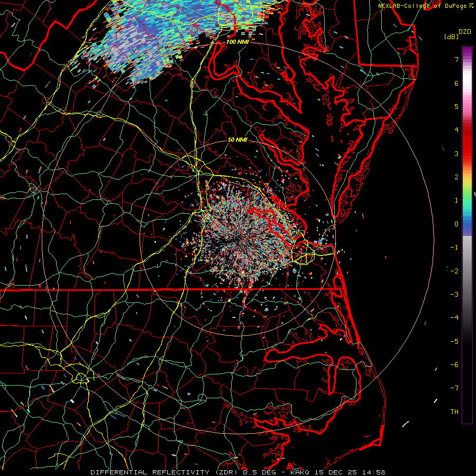Click the "-6" value on the scale

point(454,365)
